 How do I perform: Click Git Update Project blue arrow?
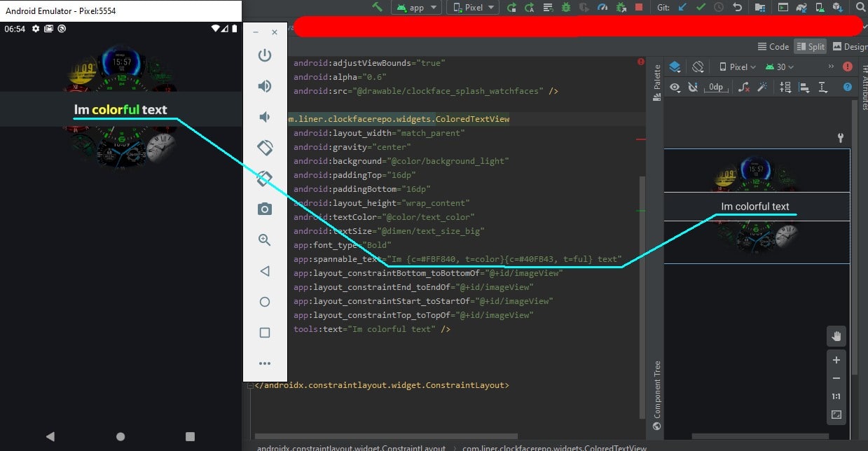pyautogui.click(x=682, y=8)
